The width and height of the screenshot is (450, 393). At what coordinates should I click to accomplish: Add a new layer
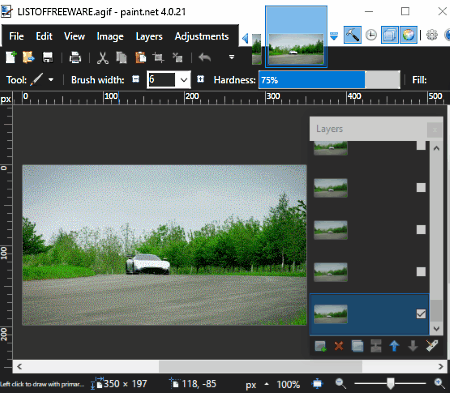(x=320, y=346)
